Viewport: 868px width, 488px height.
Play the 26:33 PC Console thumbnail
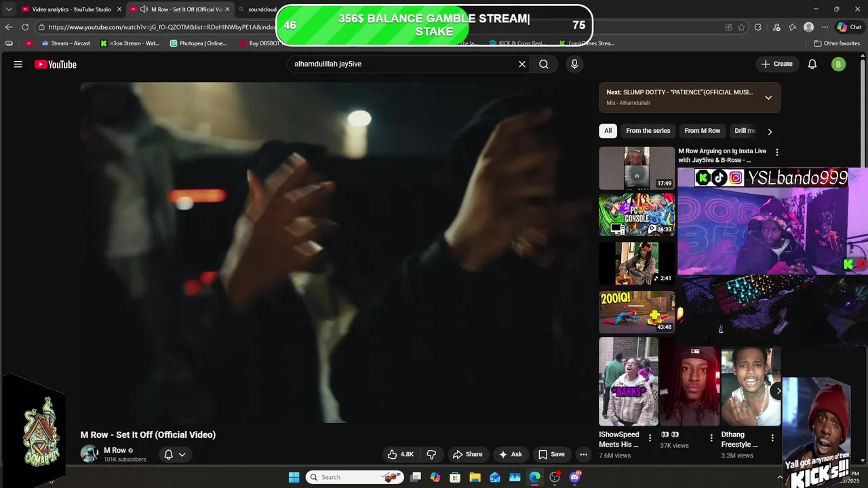point(637,215)
